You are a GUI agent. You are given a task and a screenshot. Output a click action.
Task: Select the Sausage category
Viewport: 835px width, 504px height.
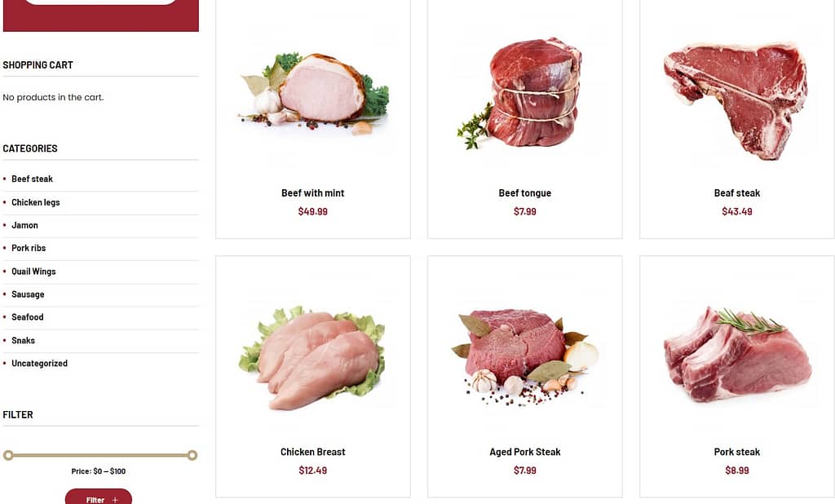(28, 294)
